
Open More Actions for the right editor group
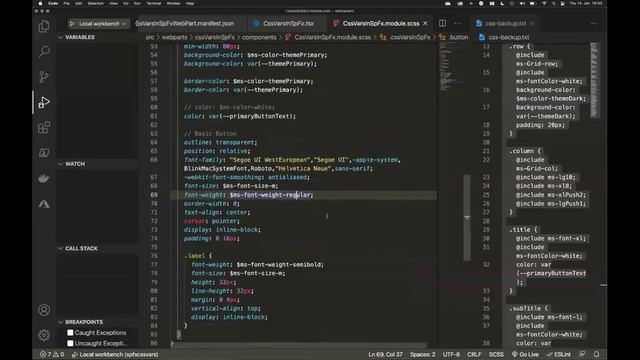tap(594, 23)
